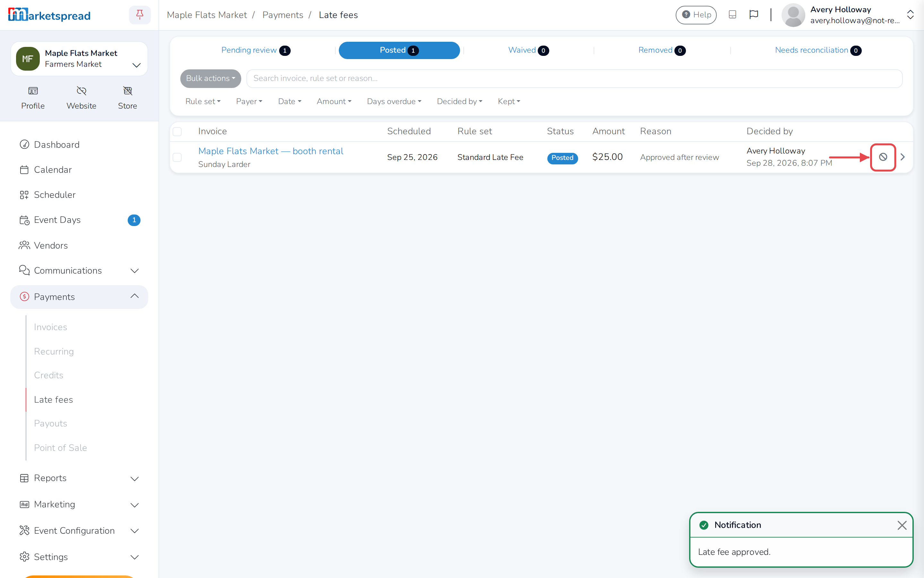
Task: Open the tablet/book icon in header
Action: pos(732,15)
